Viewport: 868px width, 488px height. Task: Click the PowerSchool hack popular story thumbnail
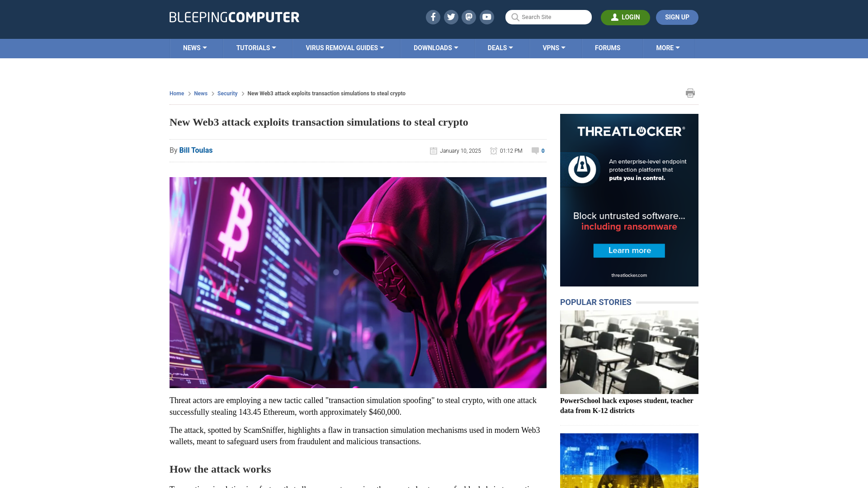point(629,352)
